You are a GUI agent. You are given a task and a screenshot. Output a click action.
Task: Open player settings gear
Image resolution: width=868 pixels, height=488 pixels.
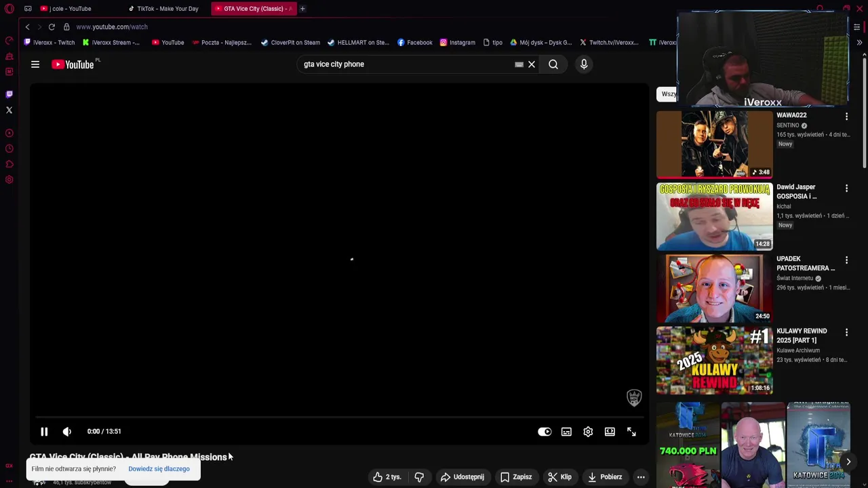tap(588, 432)
